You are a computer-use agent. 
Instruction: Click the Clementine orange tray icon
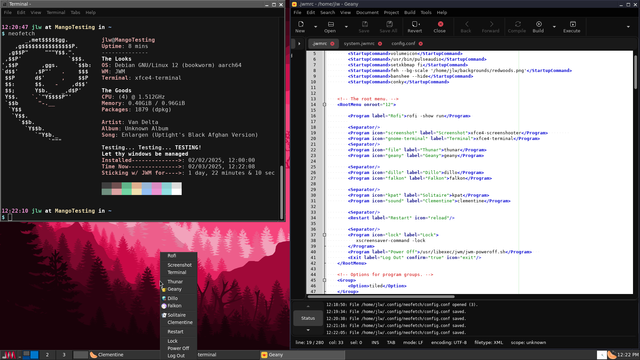(x=612, y=355)
